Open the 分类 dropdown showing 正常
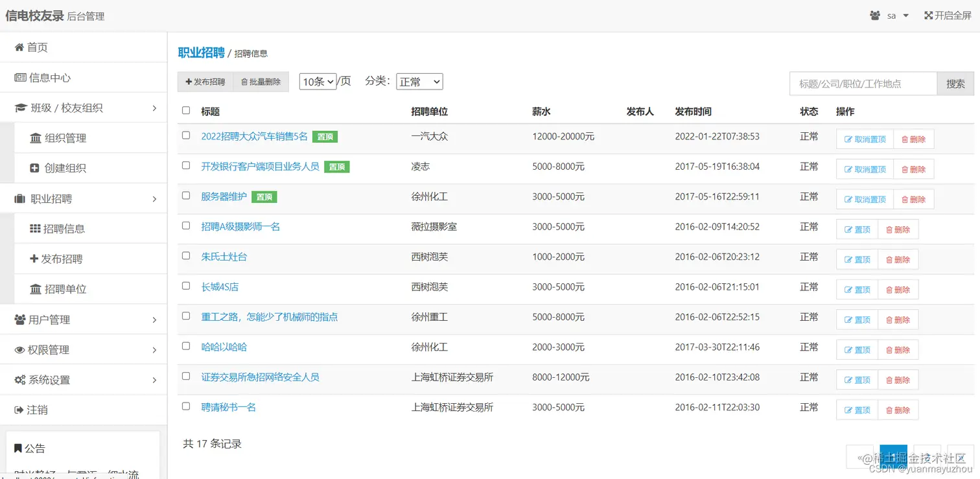This screenshot has height=479, width=980. (419, 82)
